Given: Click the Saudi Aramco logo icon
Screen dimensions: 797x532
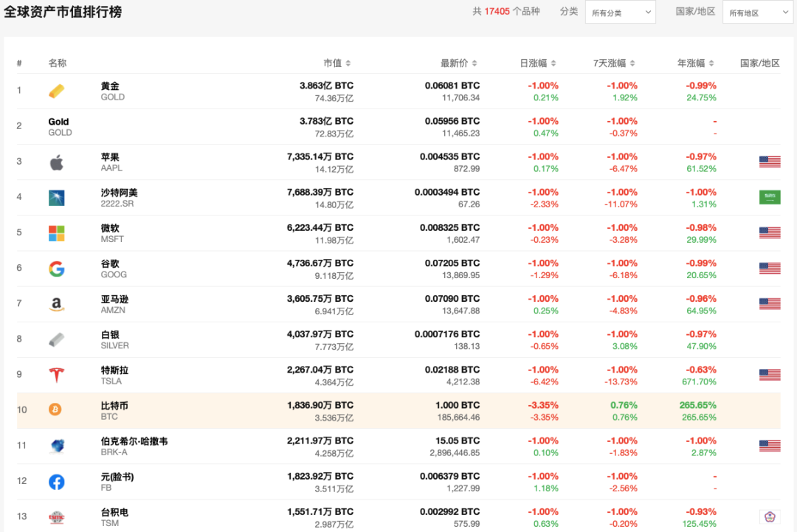Looking at the screenshot, I should click(57, 198).
